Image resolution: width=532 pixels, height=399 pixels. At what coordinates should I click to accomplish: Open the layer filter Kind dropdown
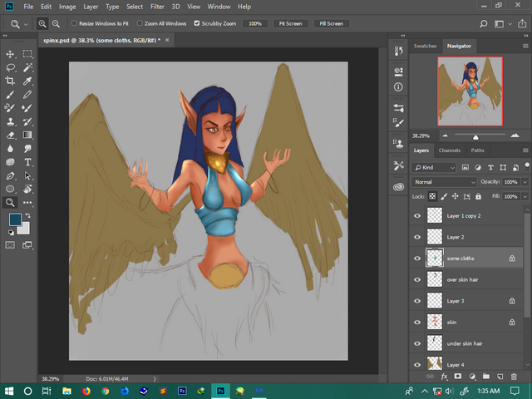click(434, 168)
